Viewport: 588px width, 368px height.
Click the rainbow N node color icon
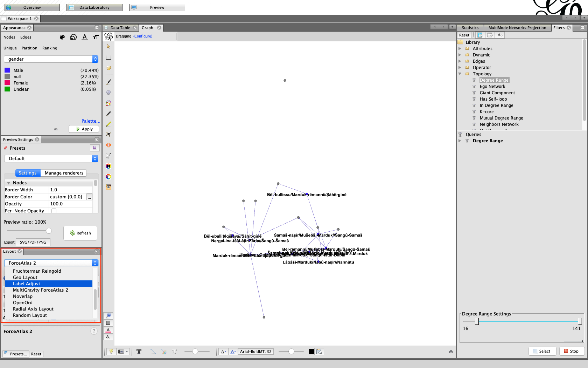click(108, 166)
